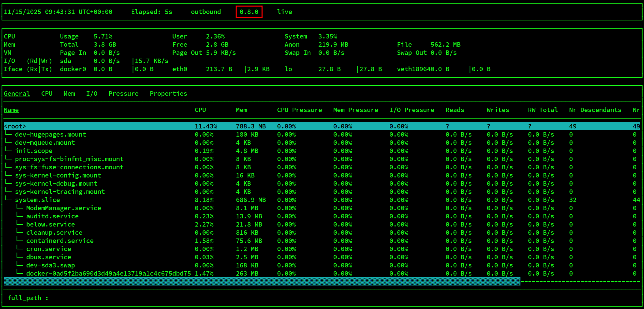Select the auditd.service row
The width and height of the screenshot is (644, 309).
coord(52,216)
